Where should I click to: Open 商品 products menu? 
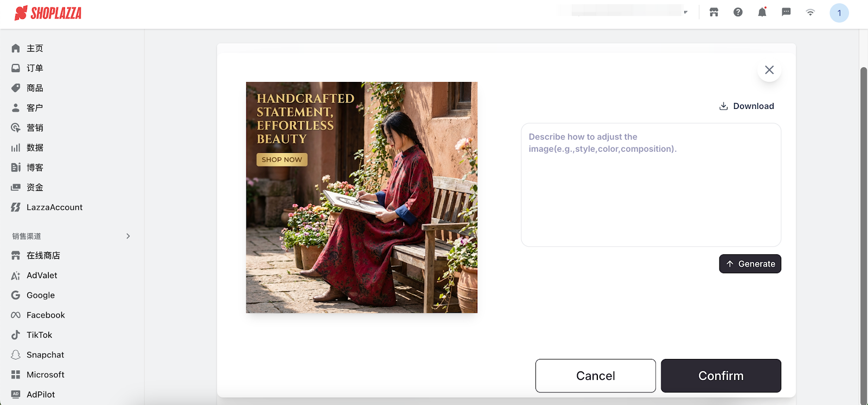(x=35, y=88)
